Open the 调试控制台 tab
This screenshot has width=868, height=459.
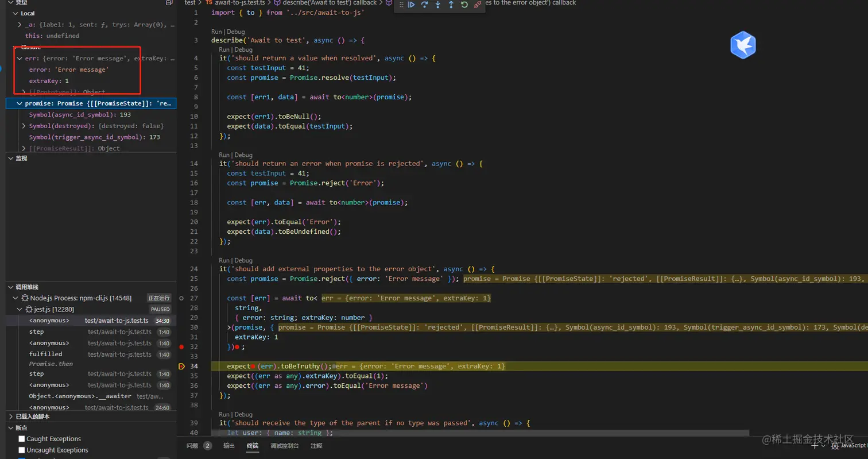pyautogui.click(x=285, y=446)
